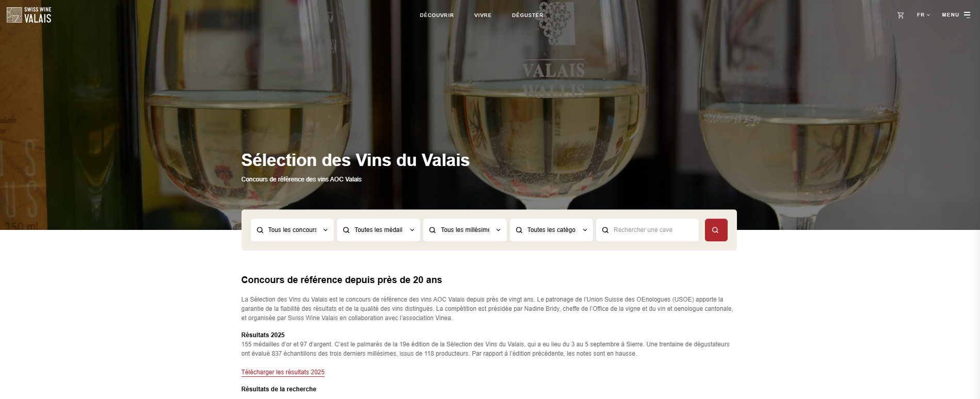This screenshot has height=399, width=980.
Task: Expand the Toutes les médailles dropdown
Action: point(378,230)
